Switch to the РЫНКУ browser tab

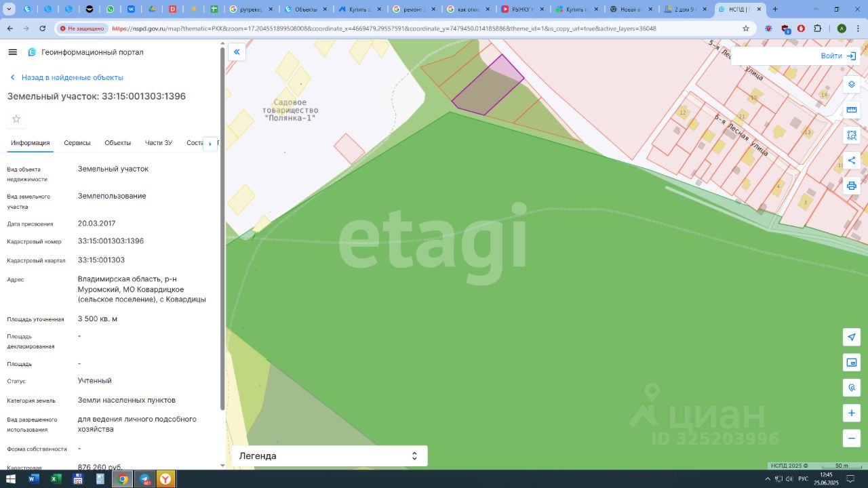tap(522, 9)
